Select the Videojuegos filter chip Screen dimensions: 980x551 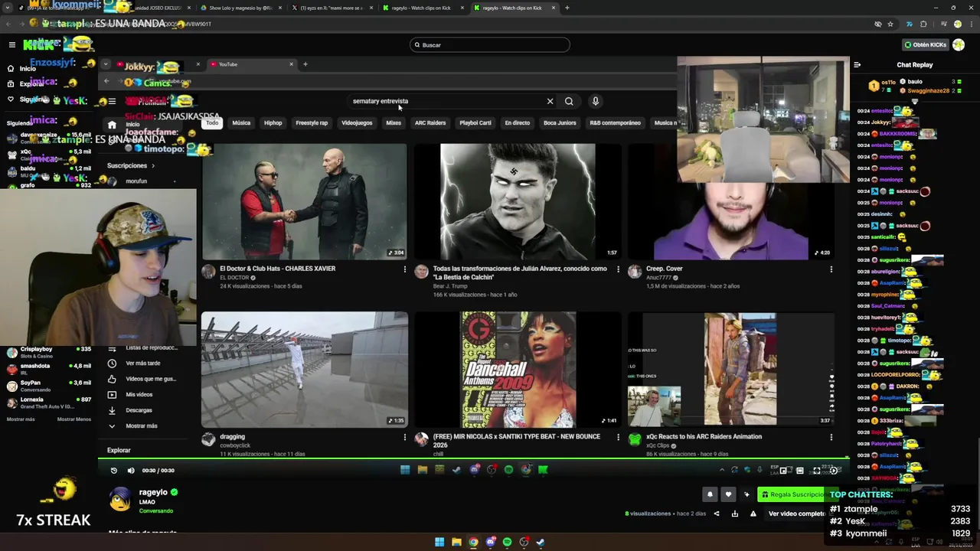tap(357, 122)
